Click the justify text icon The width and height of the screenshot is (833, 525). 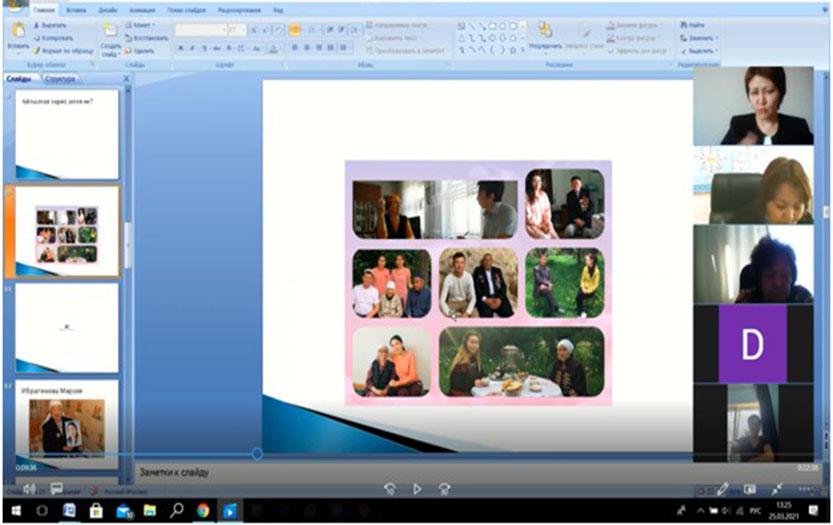click(x=330, y=48)
